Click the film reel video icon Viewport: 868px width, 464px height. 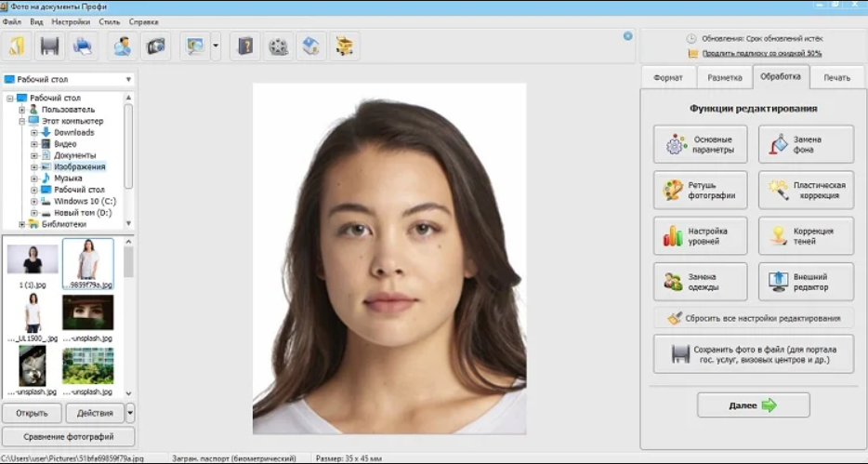(278, 45)
